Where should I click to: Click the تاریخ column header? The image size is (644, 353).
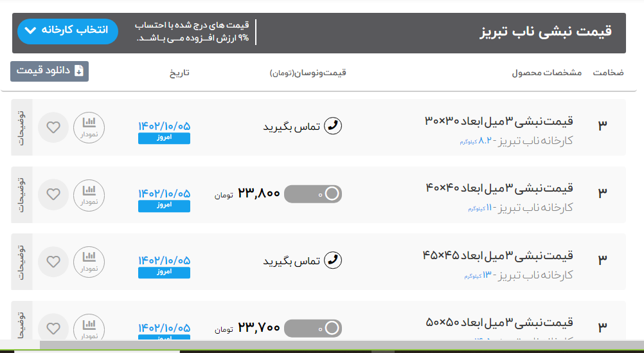(x=179, y=73)
